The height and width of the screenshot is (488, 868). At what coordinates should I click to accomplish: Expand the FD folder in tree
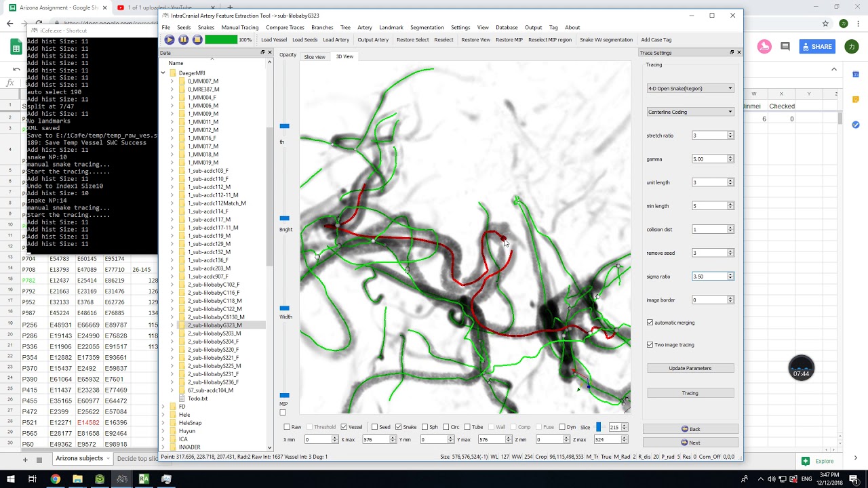pyautogui.click(x=163, y=407)
